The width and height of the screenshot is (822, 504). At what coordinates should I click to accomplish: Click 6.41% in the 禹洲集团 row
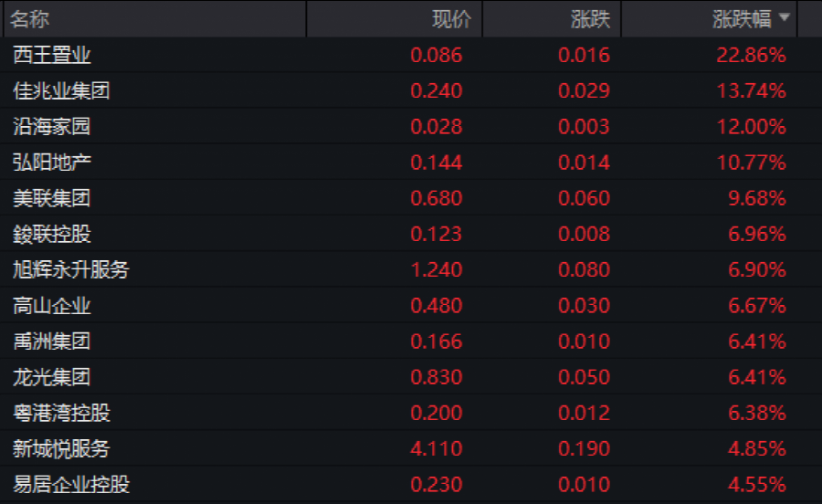pos(757,341)
